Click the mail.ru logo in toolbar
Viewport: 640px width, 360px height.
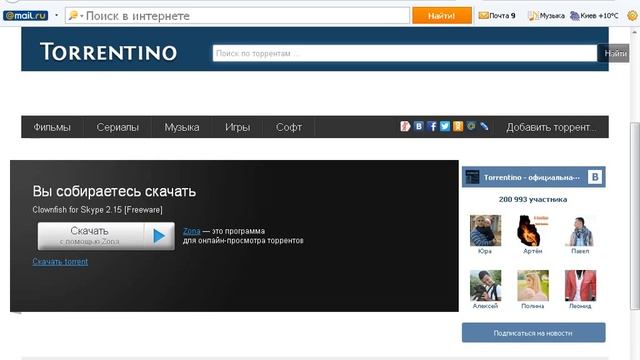(25, 16)
